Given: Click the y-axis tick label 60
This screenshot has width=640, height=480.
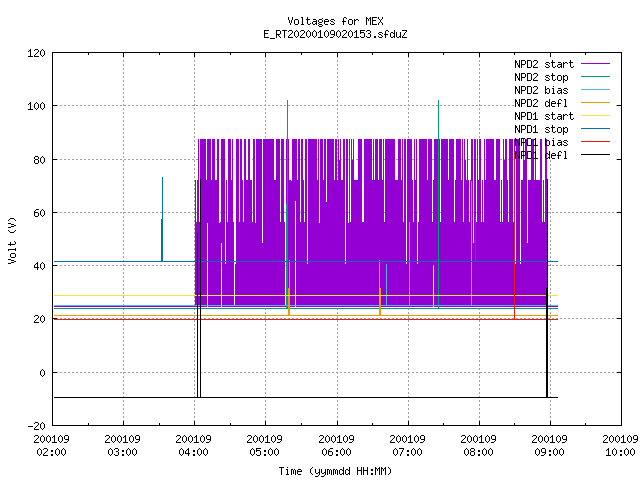Looking at the screenshot, I should (x=40, y=213).
